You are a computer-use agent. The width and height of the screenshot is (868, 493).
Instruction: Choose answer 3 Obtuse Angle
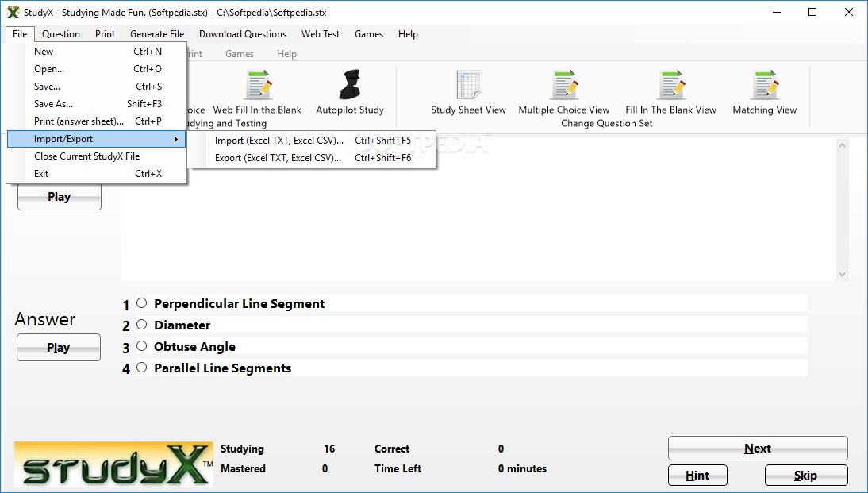point(142,346)
